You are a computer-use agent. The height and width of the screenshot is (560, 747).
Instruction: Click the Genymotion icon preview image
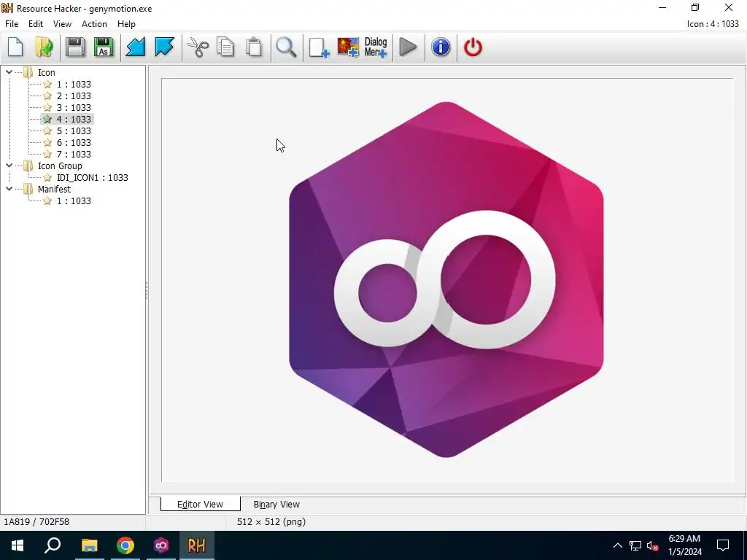pos(446,279)
